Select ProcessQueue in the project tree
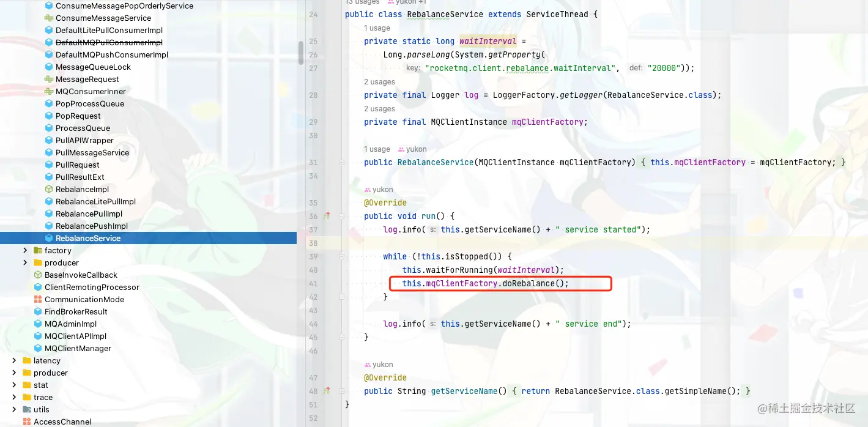Screen dimensions: 868x427 point(83,128)
